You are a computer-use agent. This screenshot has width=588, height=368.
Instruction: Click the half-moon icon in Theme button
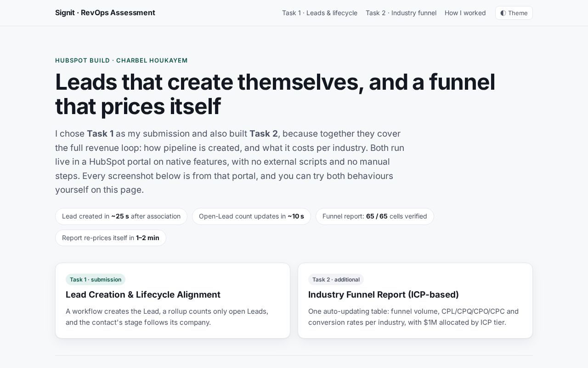pyautogui.click(x=503, y=13)
